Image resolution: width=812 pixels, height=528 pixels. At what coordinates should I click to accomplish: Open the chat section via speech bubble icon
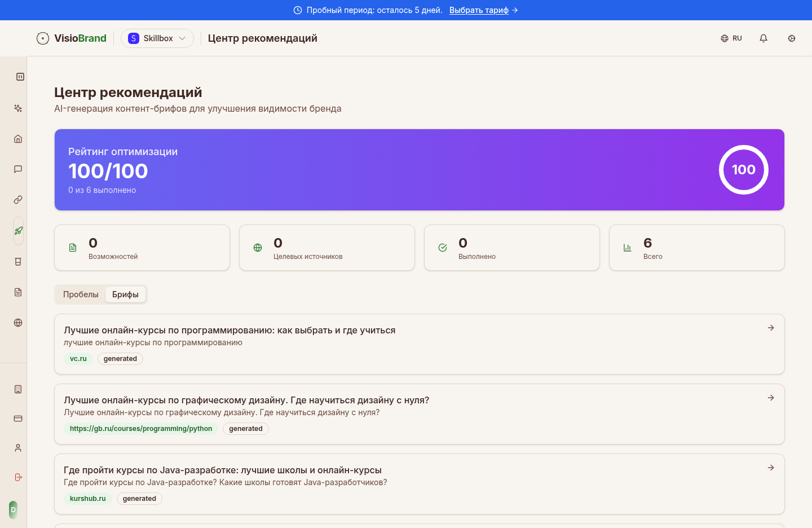(x=17, y=169)
